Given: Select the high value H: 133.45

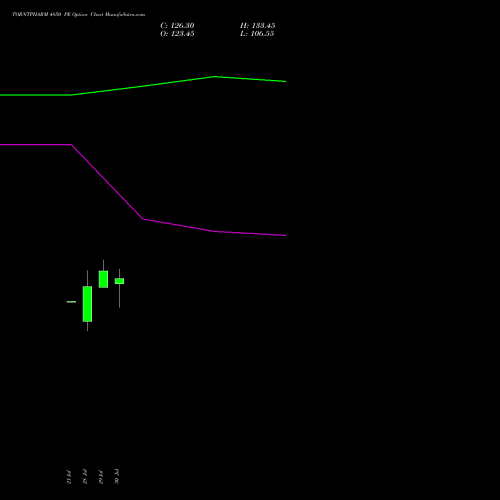Looking at the screenshot, I should [258, 26].
